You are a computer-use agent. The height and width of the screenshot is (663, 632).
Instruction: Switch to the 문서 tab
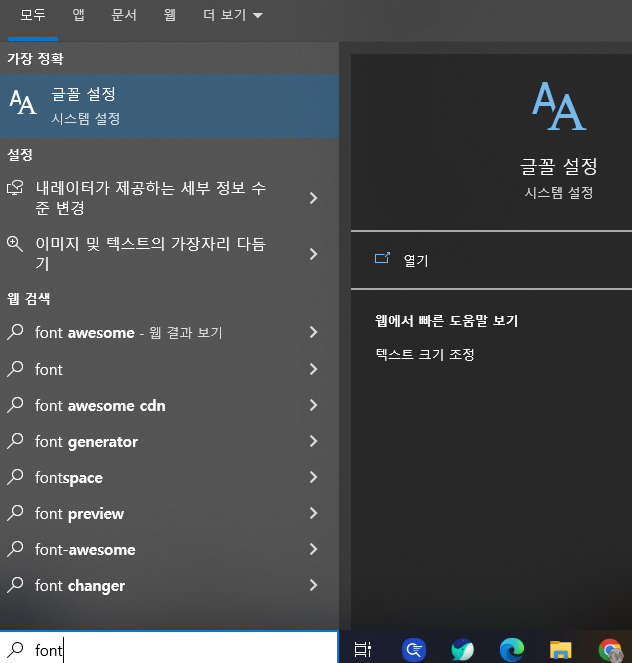123,16
